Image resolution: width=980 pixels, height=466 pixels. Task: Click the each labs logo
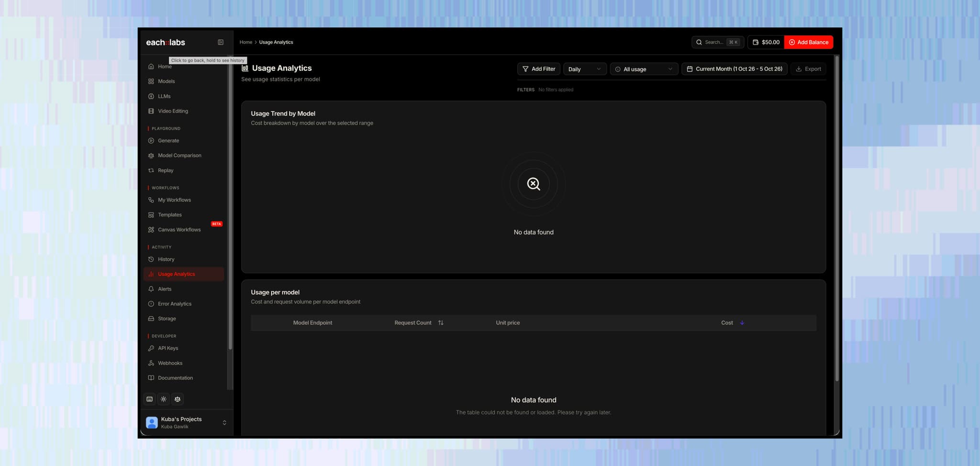click(x=166, y=42)
